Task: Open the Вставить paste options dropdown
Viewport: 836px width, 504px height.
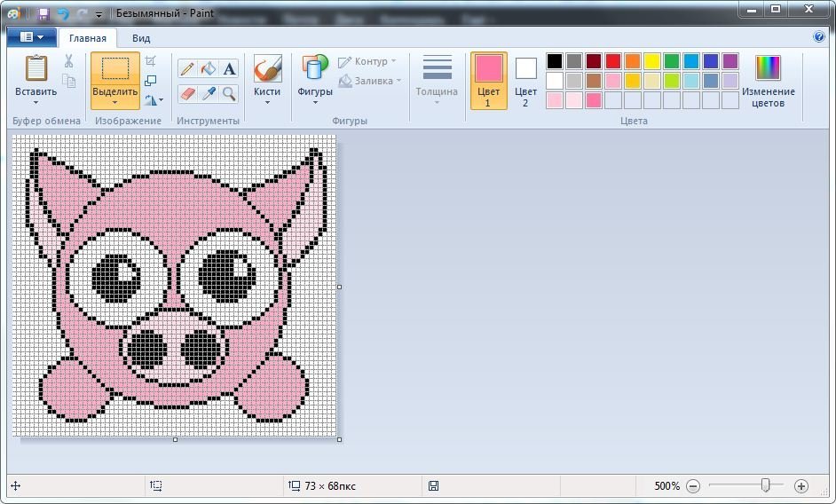Action: point(35,103)
